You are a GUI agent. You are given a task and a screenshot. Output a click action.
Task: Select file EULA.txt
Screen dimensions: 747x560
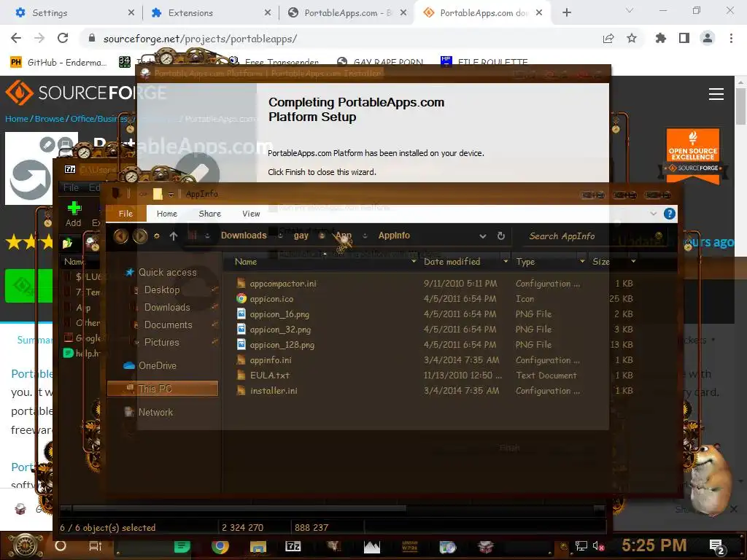tap(270, 376)
